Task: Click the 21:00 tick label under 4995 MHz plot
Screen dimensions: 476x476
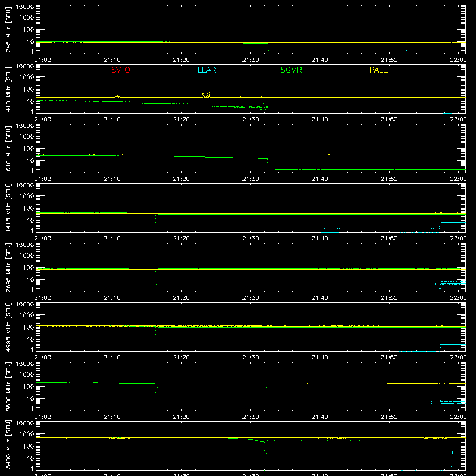Action: (x=43, y=358)
